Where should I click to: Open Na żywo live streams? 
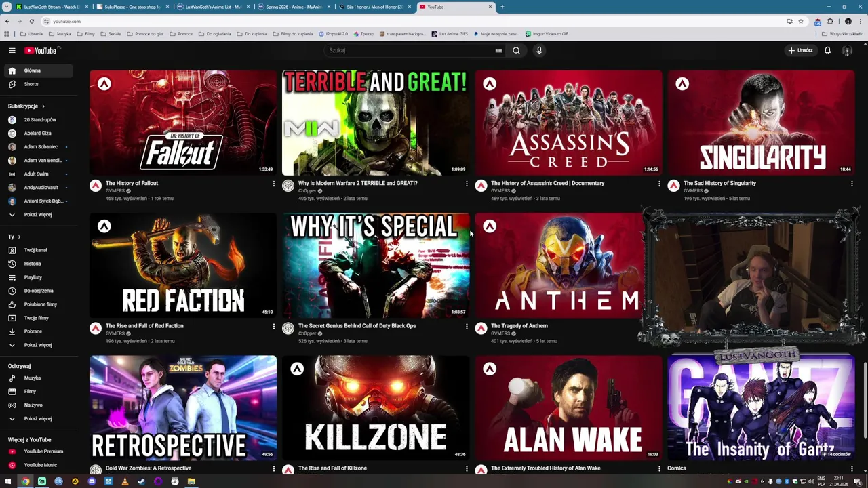click(37, 405)
